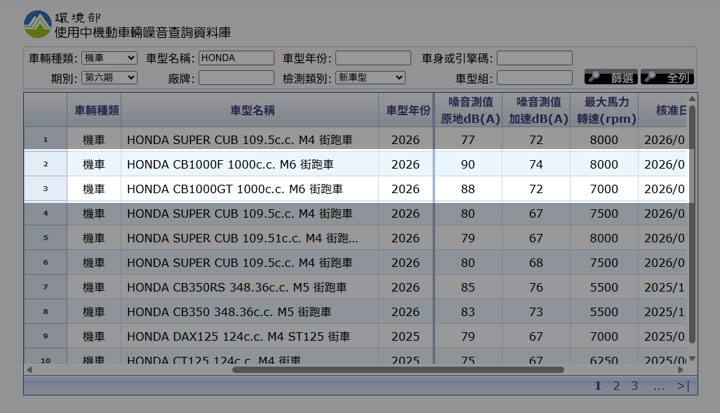The width and height of the screenshot is (720, 413).
Task: Go to page 2 of results
Action: point(616,385)
